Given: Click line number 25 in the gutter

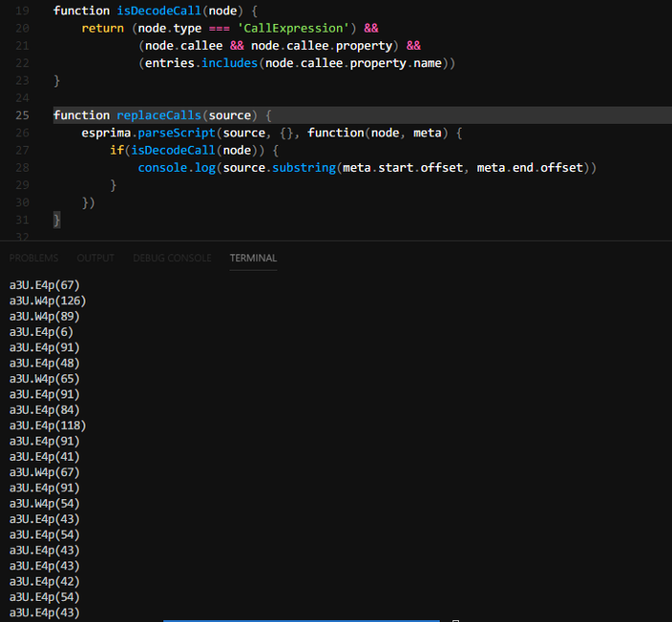Looking at the screenshot, I should pos(22,115).
